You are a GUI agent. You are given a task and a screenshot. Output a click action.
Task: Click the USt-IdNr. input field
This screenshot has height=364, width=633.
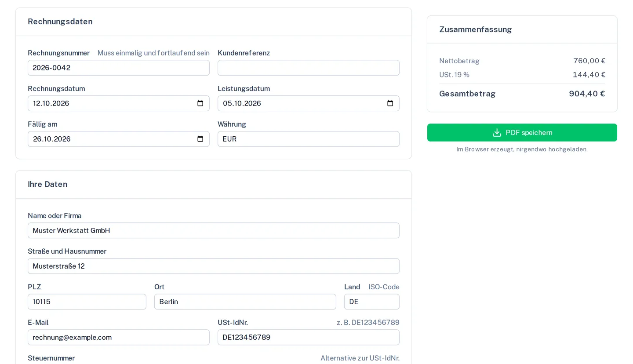point(309,337)
